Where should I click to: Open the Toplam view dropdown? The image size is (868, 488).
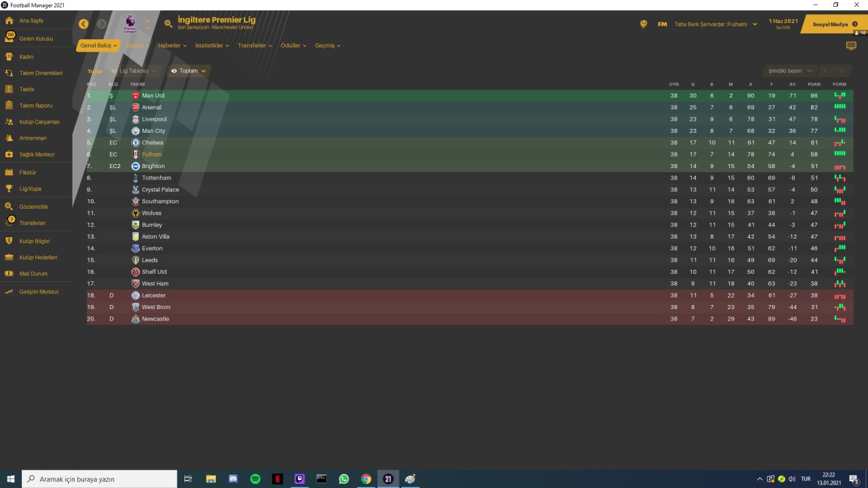click(x=189, y=70)
